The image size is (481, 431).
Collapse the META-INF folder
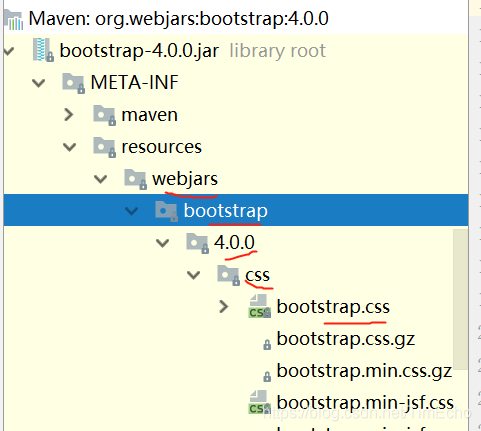point(39,83)
